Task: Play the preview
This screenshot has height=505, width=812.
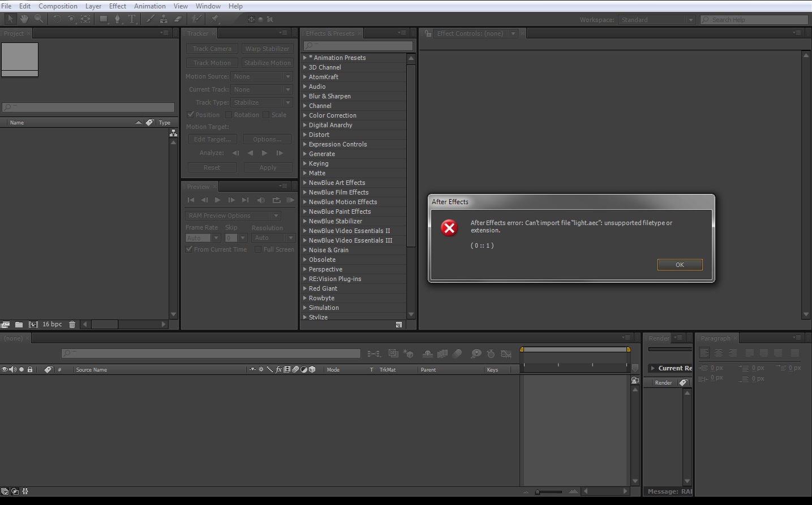Action: point(218,200)
